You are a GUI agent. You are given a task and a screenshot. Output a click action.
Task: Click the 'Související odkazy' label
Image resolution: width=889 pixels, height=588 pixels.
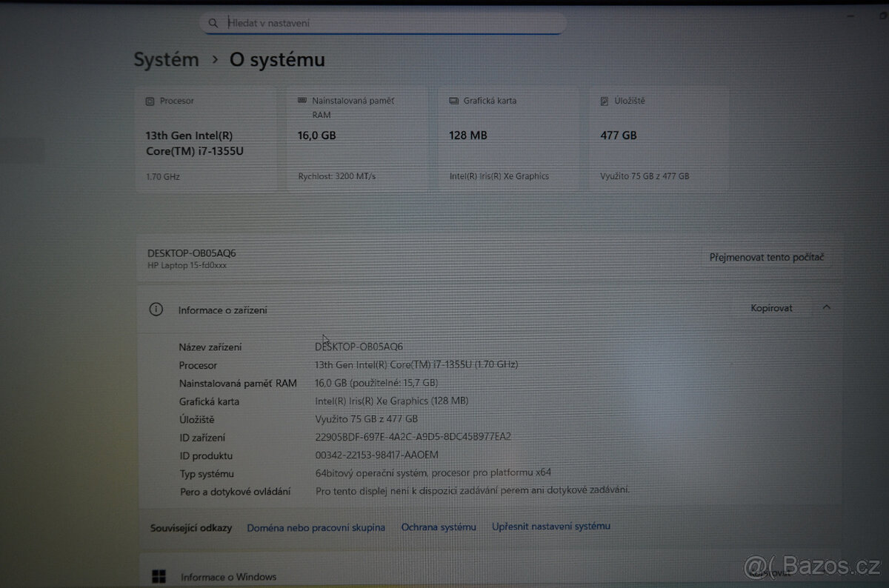pos(191,528)
